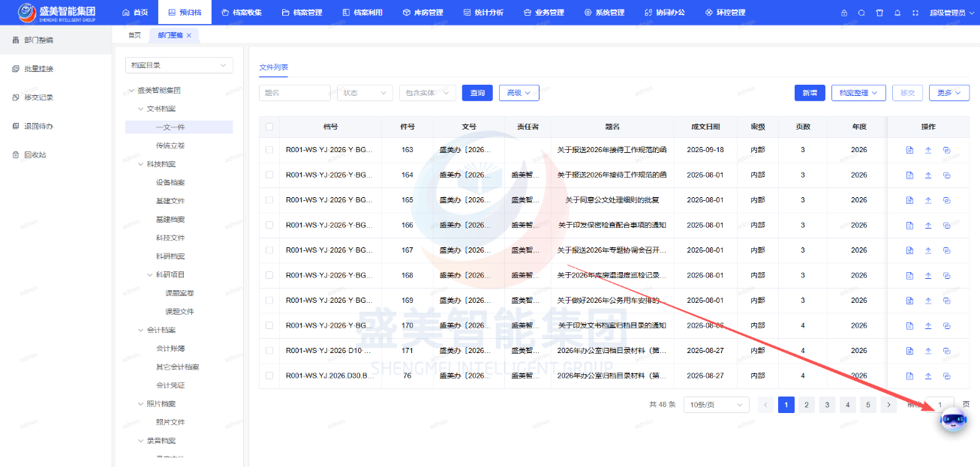Image resolution: width=980 pixels, height=467 pixels.
Task: Select 会计账簿 in the archive tree
Action: (170, 349)
